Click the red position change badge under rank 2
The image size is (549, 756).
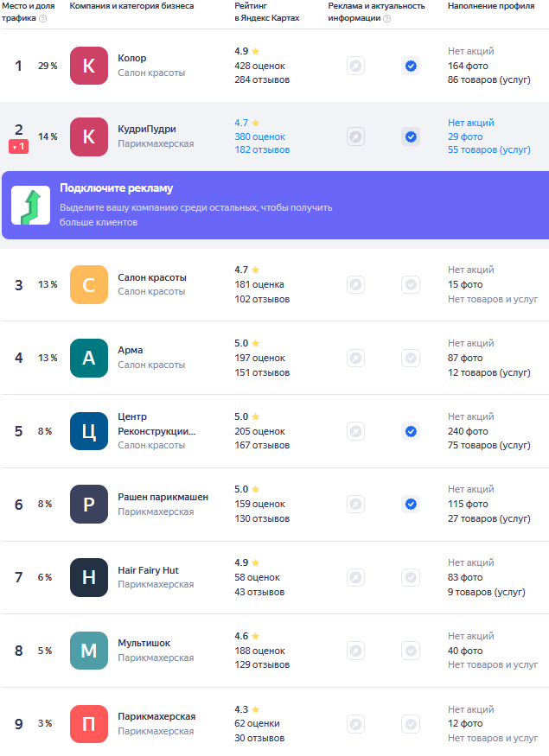click(x=18, y=147)
